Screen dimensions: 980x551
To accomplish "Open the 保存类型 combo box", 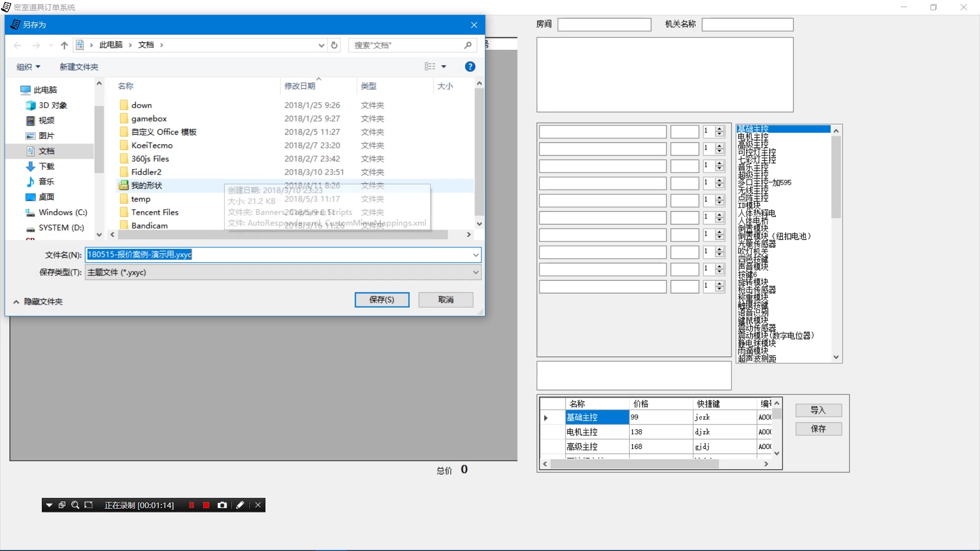I will coord(283,272).
